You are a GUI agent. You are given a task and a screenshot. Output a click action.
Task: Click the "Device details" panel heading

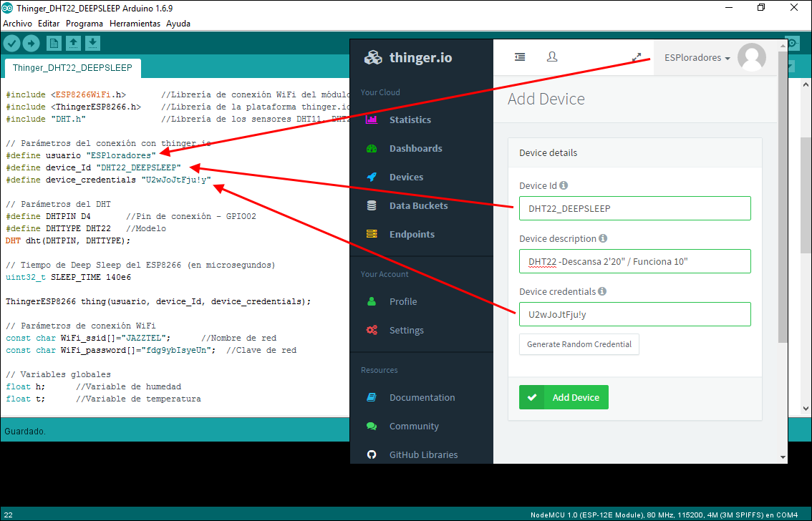coord(548,152)
